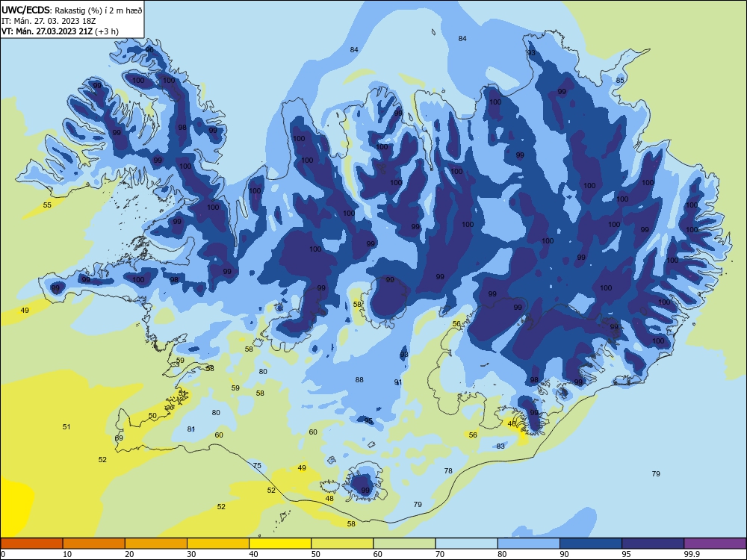Click the '69' humidity value on the map
747x560 pixels.
(119, 438)
